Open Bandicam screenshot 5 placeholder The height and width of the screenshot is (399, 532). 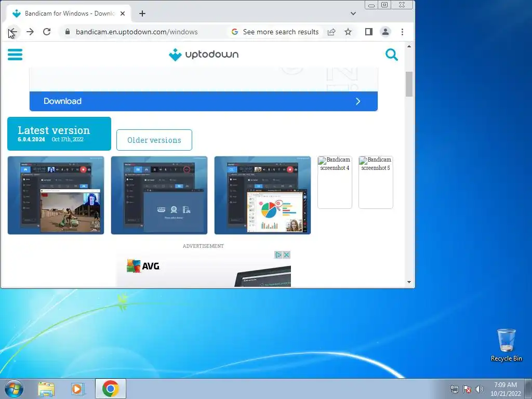coord(376,182)
